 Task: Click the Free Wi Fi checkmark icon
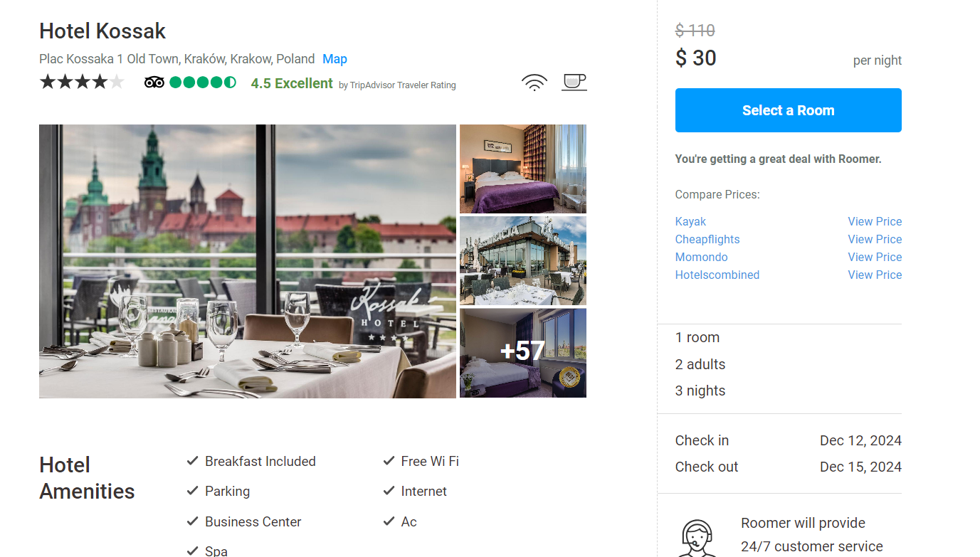pos(389,461)
